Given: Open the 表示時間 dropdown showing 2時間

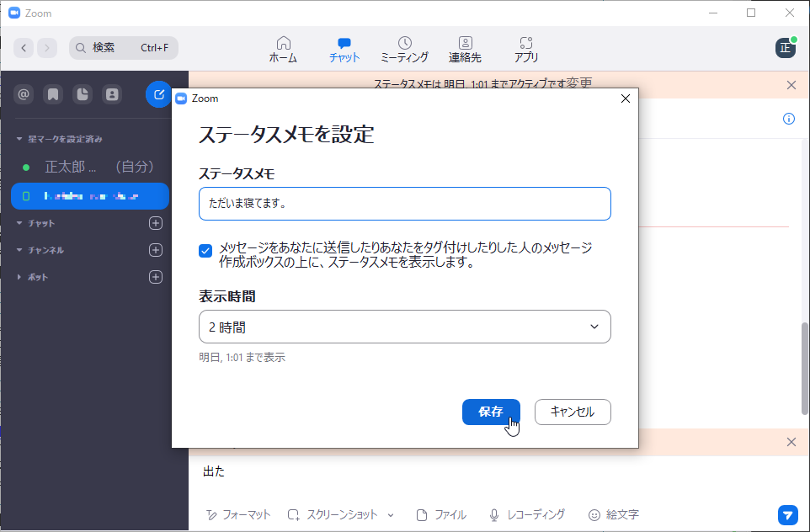Looking at the screenshot, I should pos(405,327).
